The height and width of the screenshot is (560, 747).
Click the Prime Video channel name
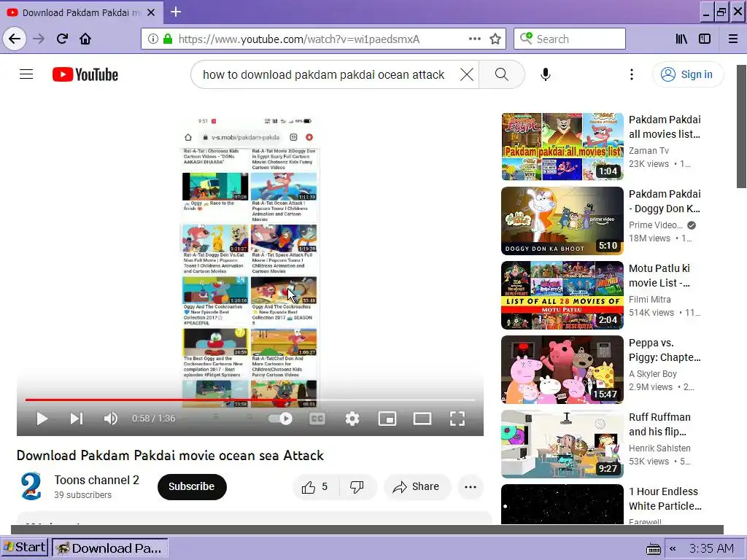coord(656,225)
